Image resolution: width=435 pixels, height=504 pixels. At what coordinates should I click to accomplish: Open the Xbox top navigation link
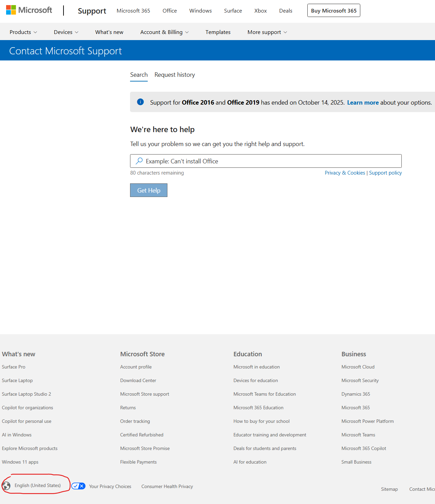coord(260,11)
